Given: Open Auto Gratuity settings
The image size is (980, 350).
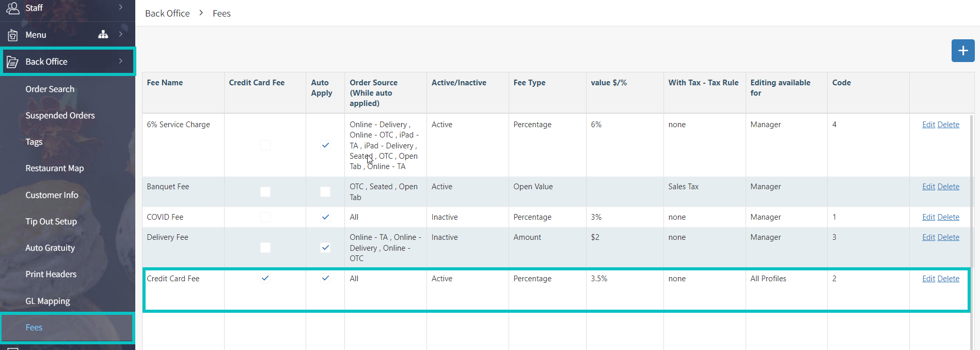Looking at the screenshot, I should tap(50, 248).
